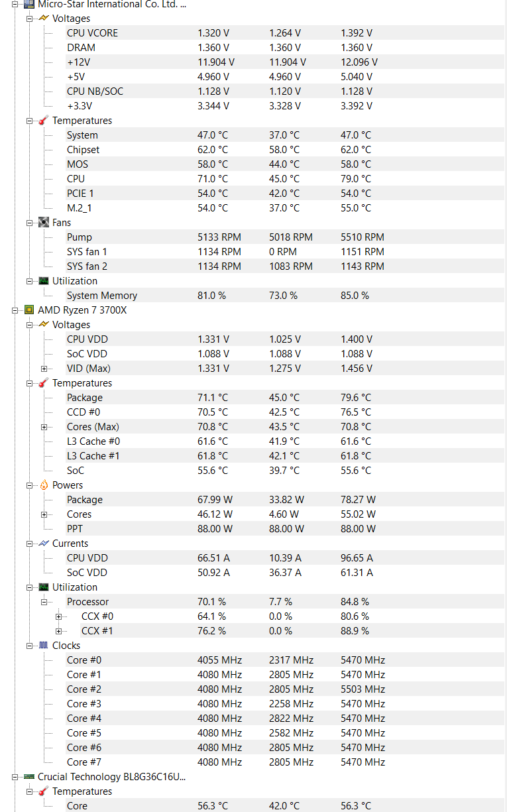Click the Currents waveform icon
Viewport: 507px width, 812px height.
click(x=44, y=543)
